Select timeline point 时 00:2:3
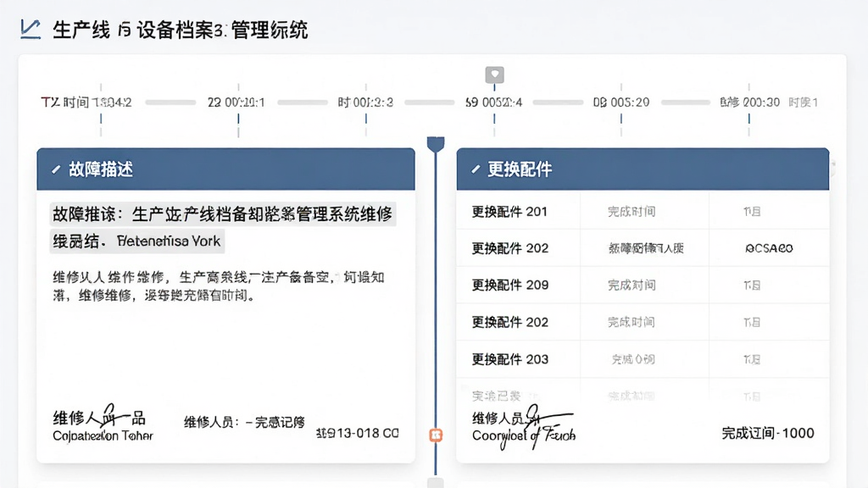This screenshot has width=868, height=488. [x=365, y=103]
